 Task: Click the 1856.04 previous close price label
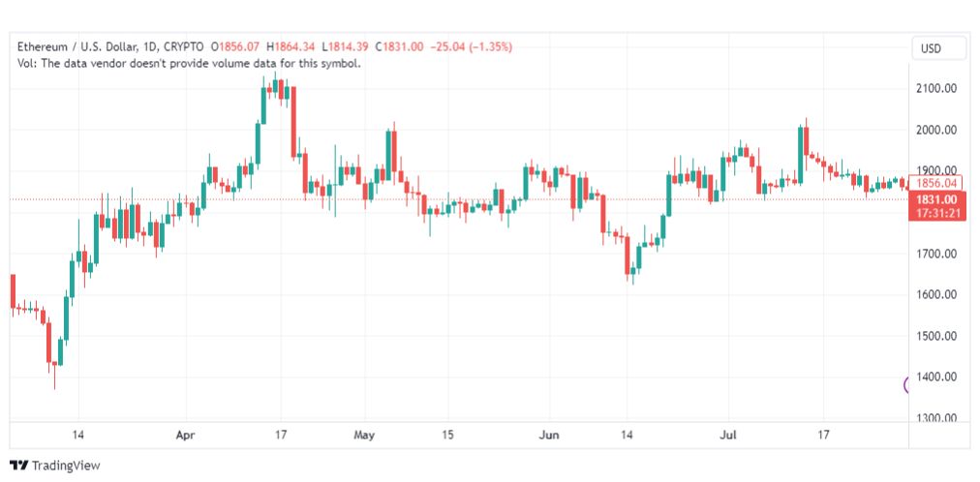[935, 183]
